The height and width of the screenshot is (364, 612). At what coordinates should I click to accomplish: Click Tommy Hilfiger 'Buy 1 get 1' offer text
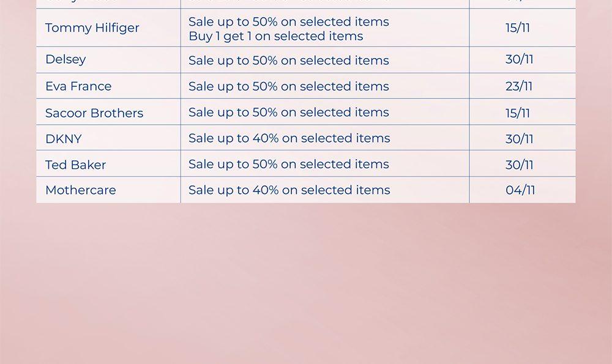[x=275, y=36]
